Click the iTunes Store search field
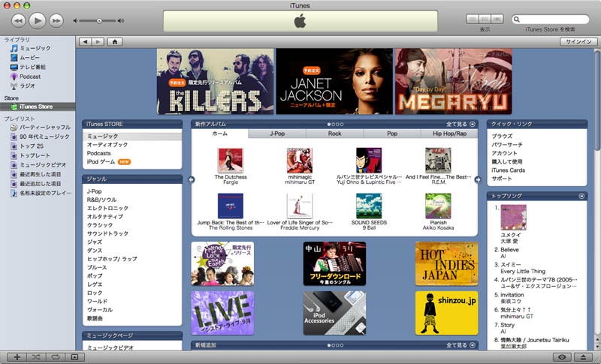This screenshot has width=601, height=364. tap(551, 19)
